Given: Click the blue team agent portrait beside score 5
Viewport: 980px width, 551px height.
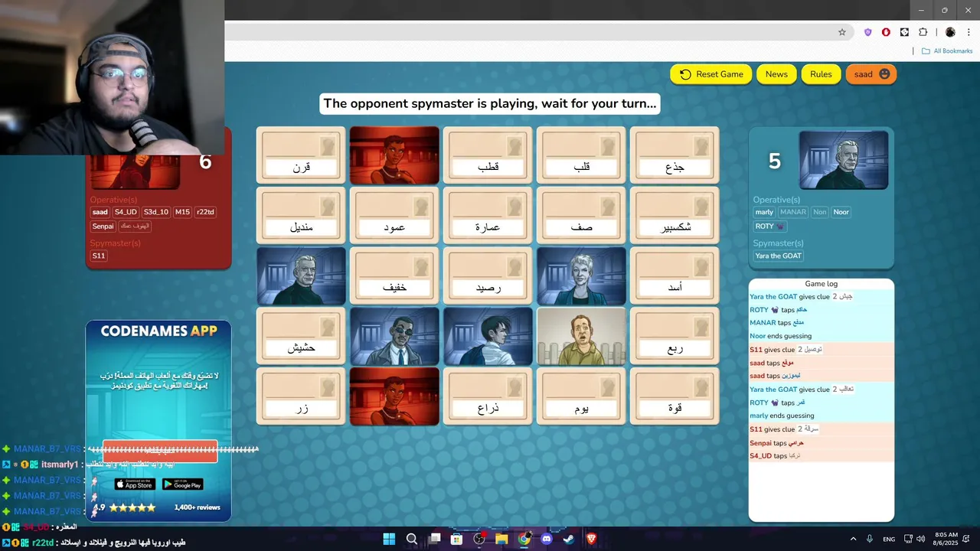Looking at the screenshot, I should pos(844,160).
